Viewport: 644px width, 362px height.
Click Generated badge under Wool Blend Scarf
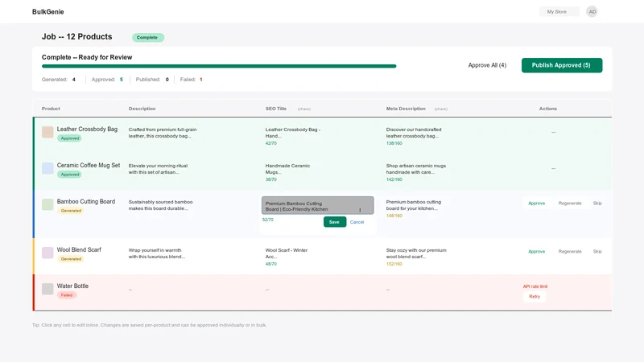[71, 259]
